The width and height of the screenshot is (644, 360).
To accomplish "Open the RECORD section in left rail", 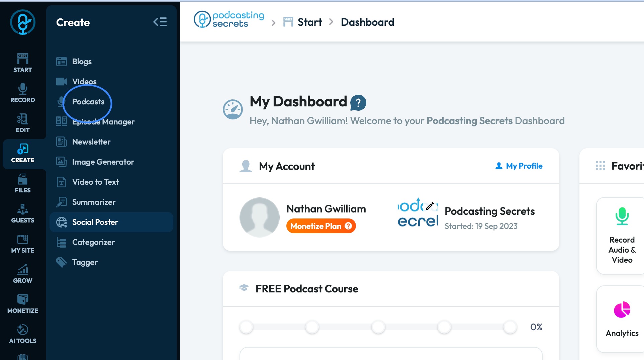I will tap(23, 93).
